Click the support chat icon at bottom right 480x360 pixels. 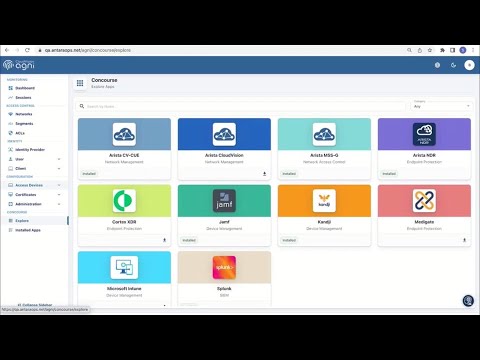468,300
